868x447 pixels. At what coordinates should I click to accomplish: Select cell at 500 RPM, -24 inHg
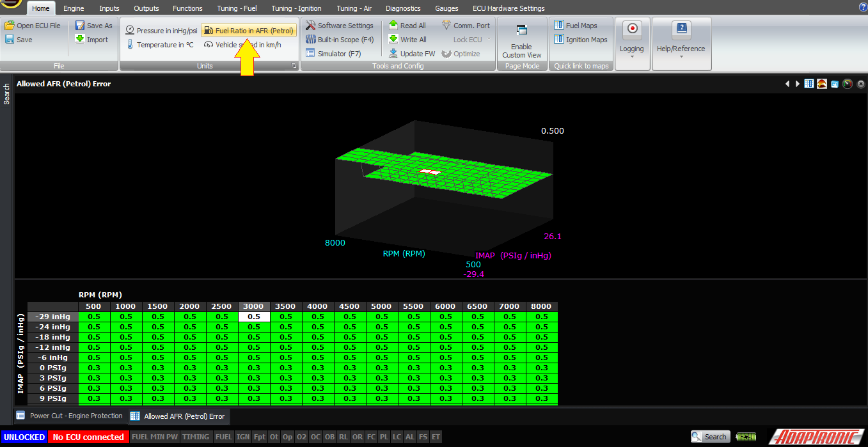point(94,327)
